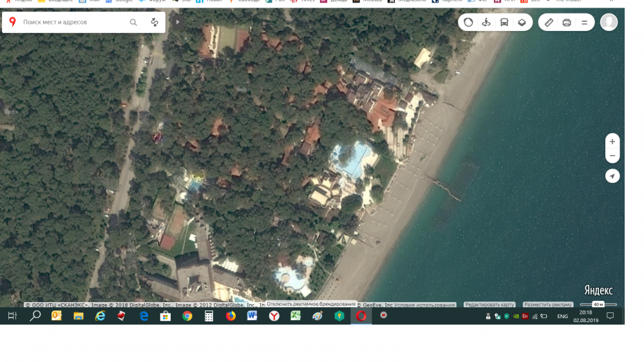Expand the collapsed side panel arrow

point(178,22)
